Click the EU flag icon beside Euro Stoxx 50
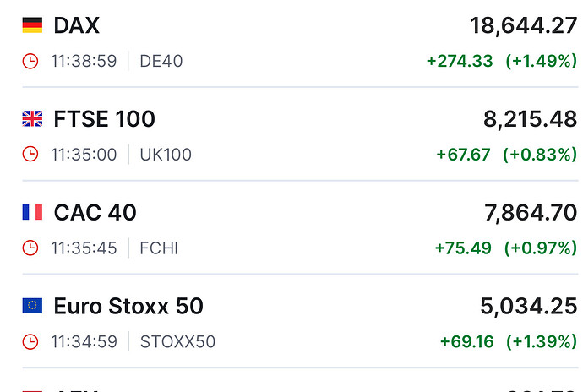This screenshot has width=583, height=392. coord(32,306)
